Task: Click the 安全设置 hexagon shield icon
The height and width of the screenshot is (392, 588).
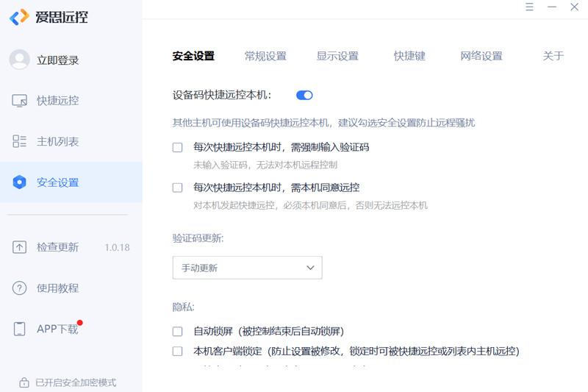Action: 20,182
